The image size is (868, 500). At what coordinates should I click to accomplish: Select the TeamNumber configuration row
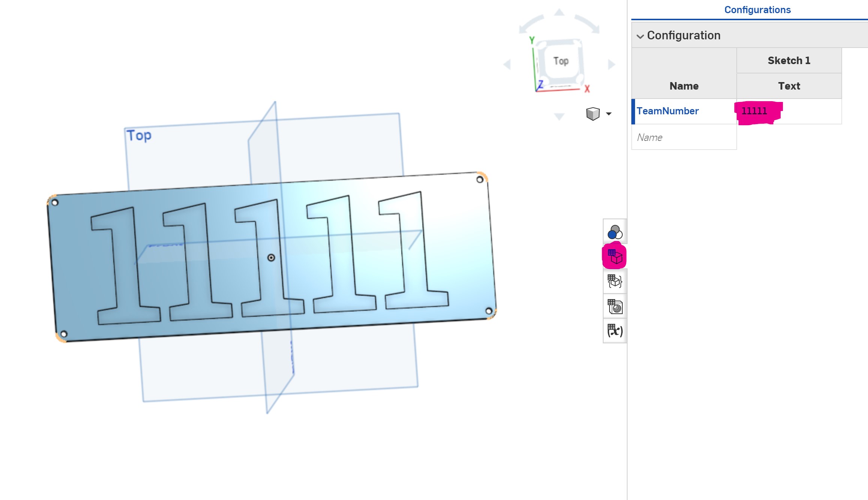click(668, 111)
